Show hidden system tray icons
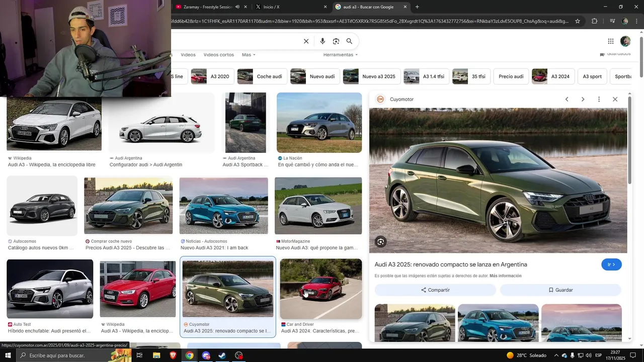This screenshot has height=362, width=644. [556, 355]
